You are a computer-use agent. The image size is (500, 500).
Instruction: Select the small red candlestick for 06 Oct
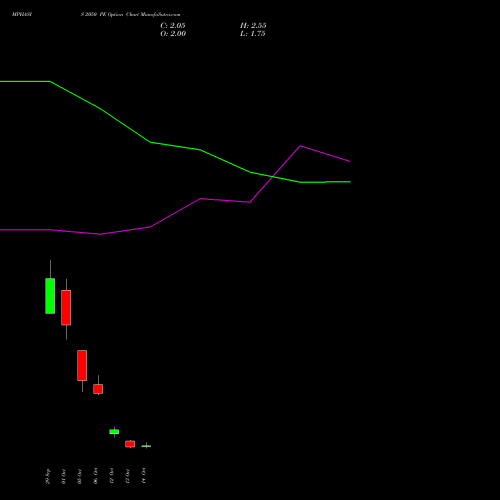coord(98,389)
